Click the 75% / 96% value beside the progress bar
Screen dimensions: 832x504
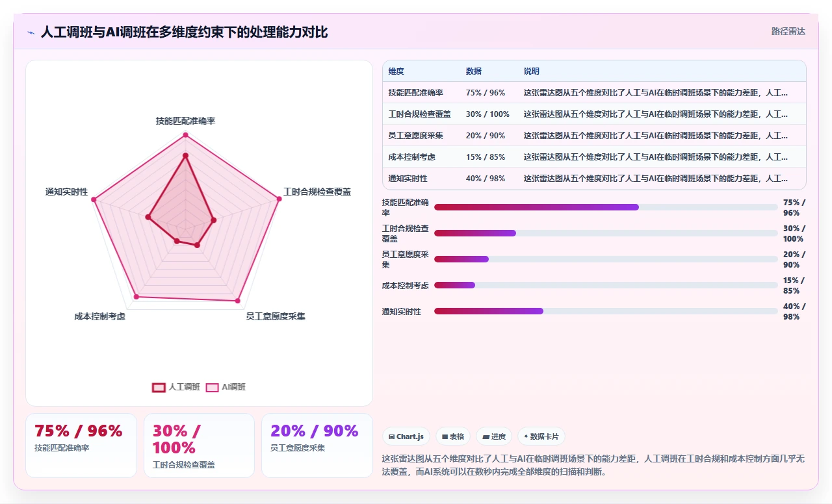click(x=794, y=208)
